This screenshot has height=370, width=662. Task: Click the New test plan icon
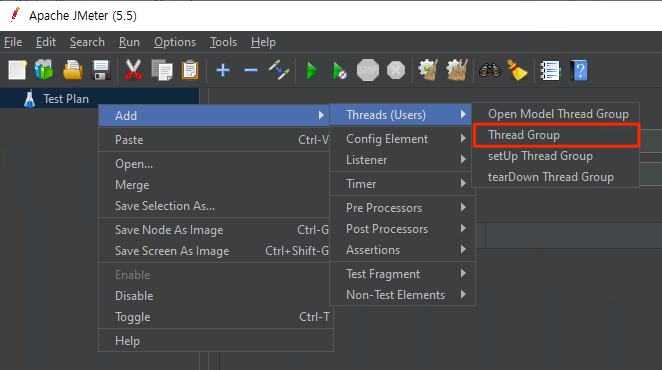click(17, 70)
